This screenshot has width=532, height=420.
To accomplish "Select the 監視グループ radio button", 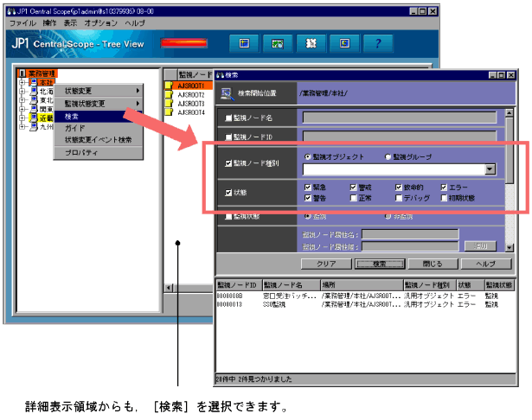I will (x=388, y=156).
